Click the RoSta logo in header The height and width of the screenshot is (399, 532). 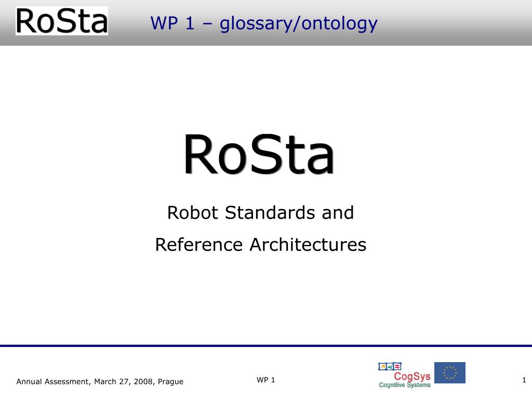[x=62, y=21]
